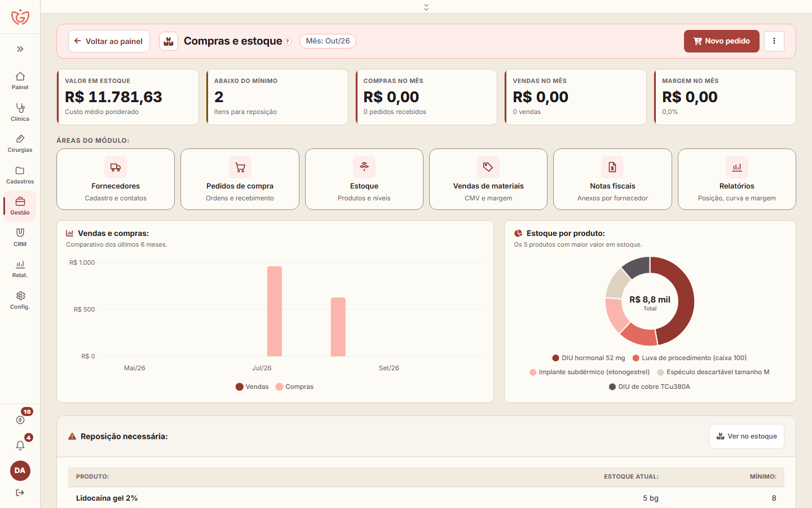Open Painel in the sidebar
The image size is (812, 508).
(x=20, y=81)
